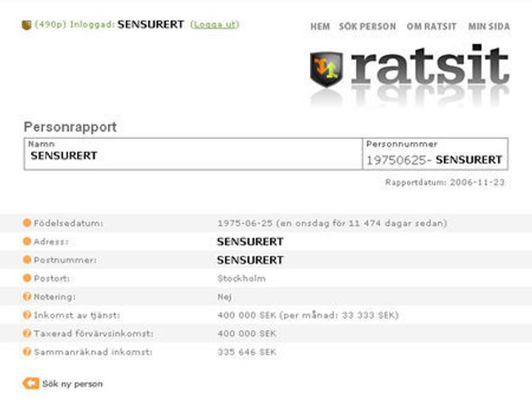Viewport: 532px width, 416px height.
Task: Click the Födelsedatum value 1975-06-25
Action: 245,224
